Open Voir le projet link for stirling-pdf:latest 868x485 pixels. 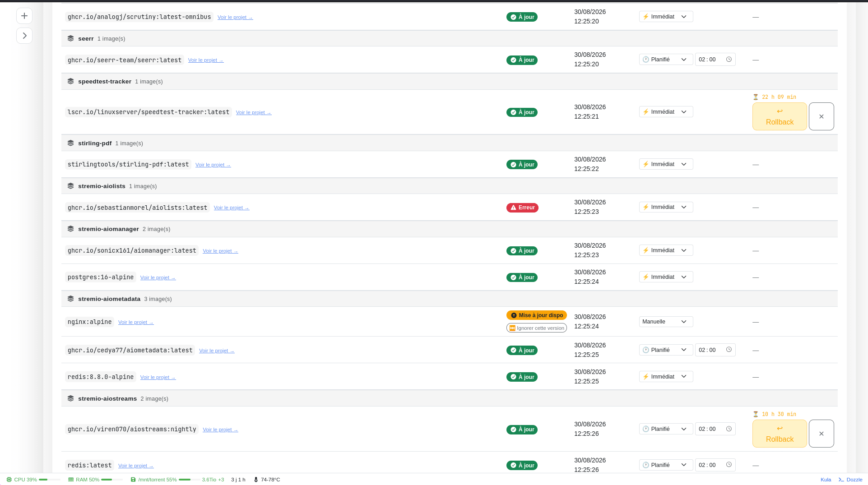(x=213, y=165)
